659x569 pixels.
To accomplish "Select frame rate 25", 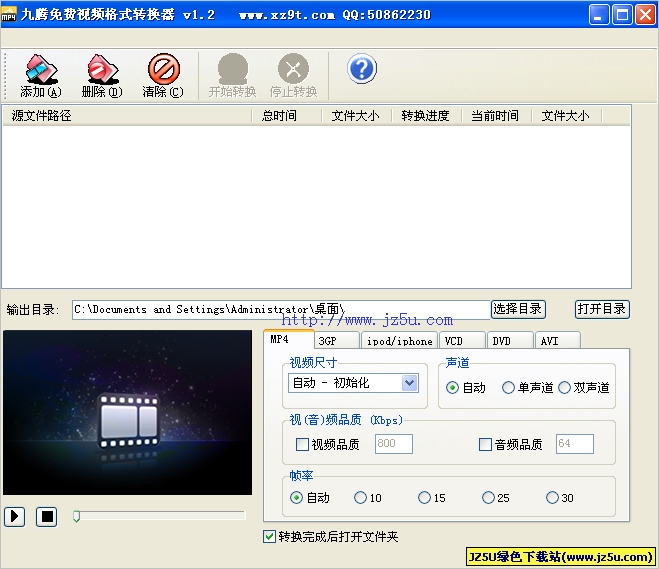I will (488, 498).
